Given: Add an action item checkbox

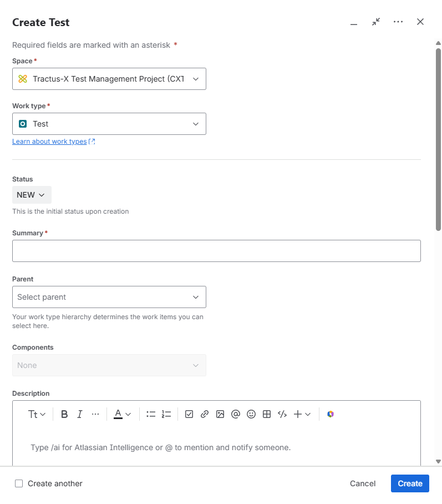Looking at the screenshot, I should 189,414.
